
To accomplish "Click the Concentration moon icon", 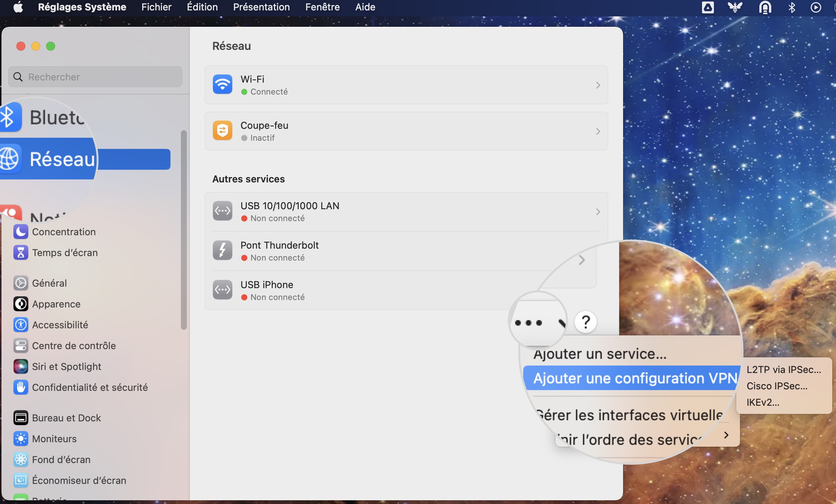I will 21,232.
